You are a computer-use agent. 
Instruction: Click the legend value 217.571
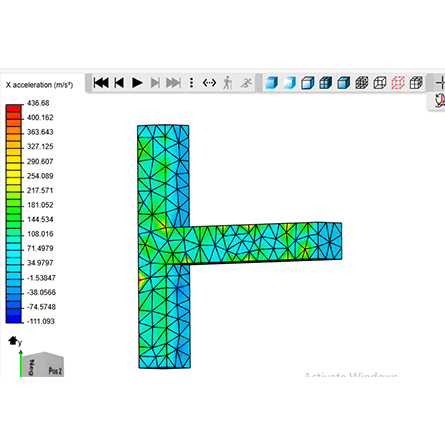click(x=40, y=190)
